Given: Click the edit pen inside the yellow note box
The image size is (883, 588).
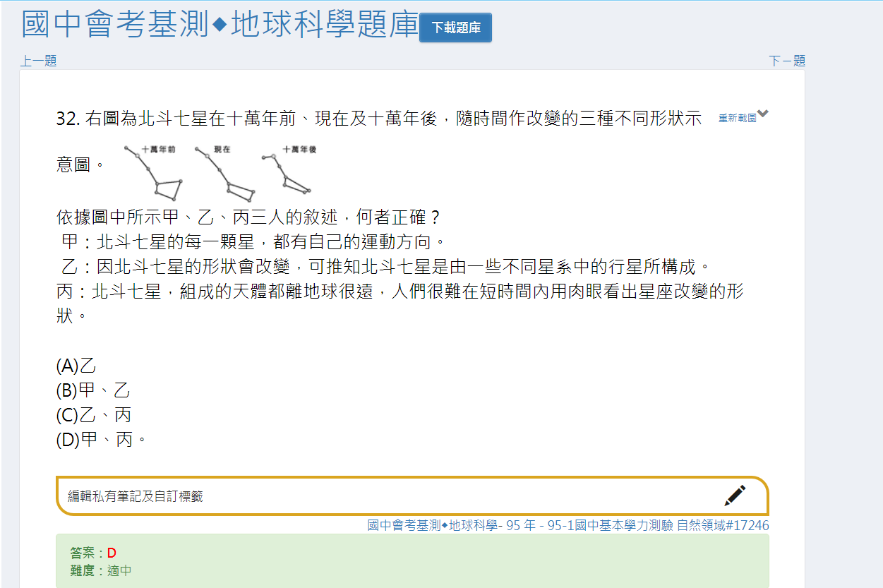Looking at the screenshot, I should point(735,495).
